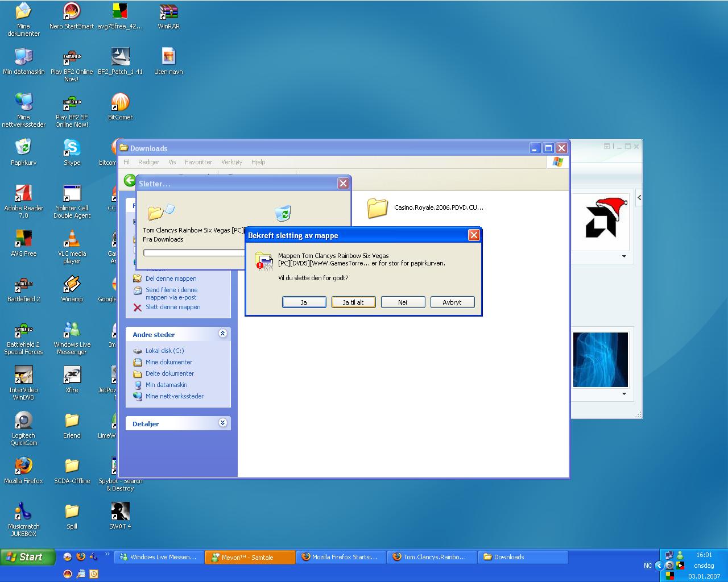Click blue swirl avatar in Messenger window
Screen dimensions: 728x582
click(600, 359)
